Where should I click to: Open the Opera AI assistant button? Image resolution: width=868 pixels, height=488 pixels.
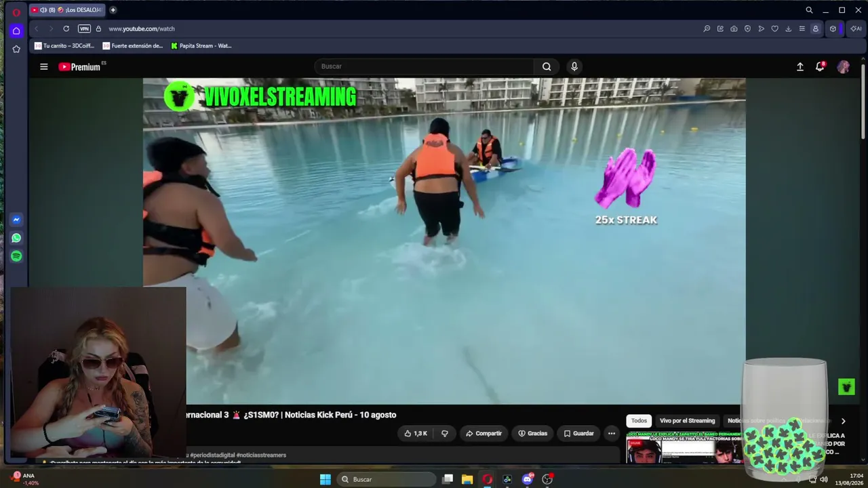tap(856, 28)
